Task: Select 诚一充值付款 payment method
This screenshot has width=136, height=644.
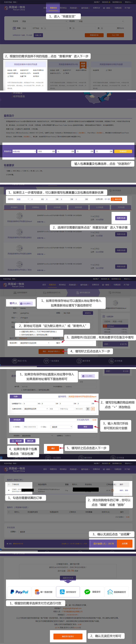Action: [x=43, y=592]
